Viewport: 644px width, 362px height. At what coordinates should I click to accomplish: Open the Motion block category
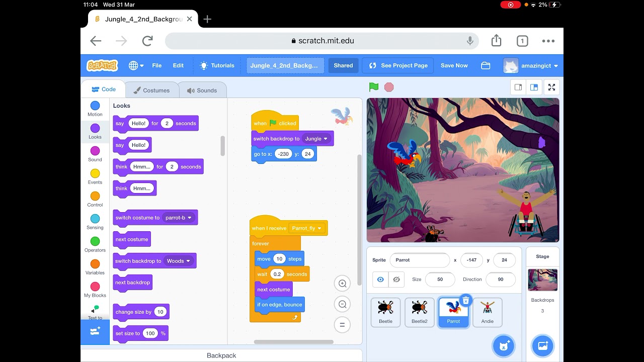click(95, 109)
